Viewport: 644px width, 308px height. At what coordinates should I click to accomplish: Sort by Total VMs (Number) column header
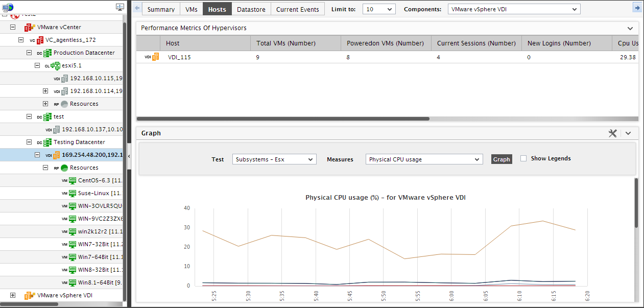(x=296, y=43)
